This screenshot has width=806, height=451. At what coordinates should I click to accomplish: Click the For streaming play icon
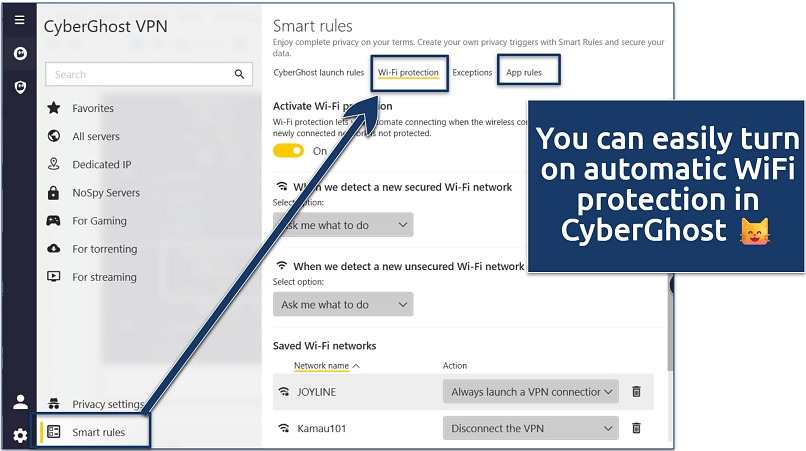(x=53, y=277)
